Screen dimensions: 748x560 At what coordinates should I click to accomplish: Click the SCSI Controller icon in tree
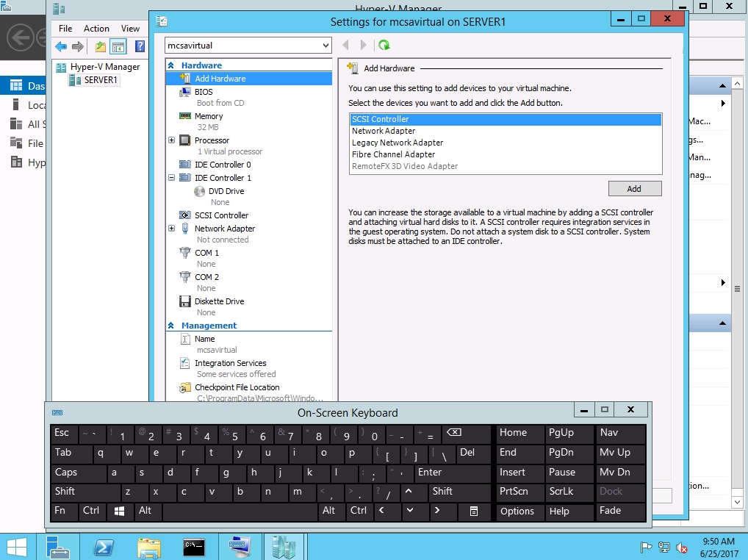[184, 215]
